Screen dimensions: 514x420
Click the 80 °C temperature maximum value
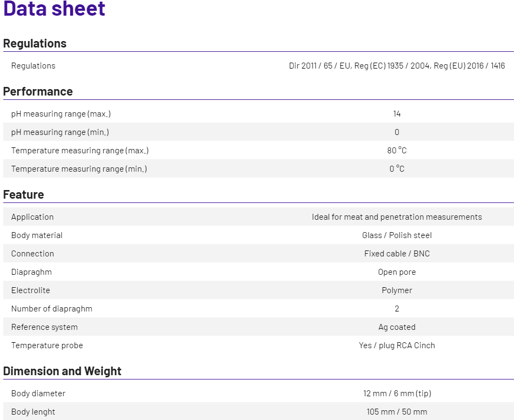click(397, 151)
